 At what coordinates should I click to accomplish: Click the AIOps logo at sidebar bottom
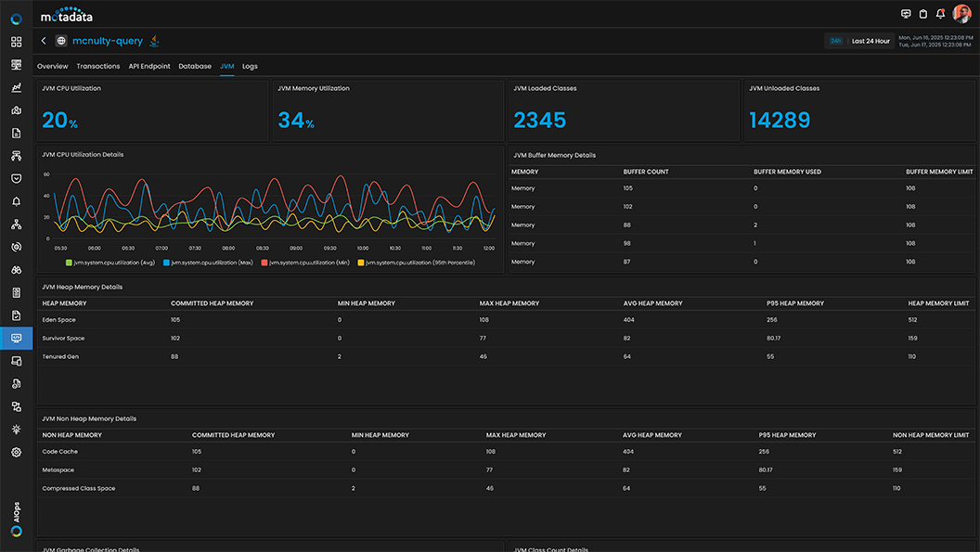point(17,520)
